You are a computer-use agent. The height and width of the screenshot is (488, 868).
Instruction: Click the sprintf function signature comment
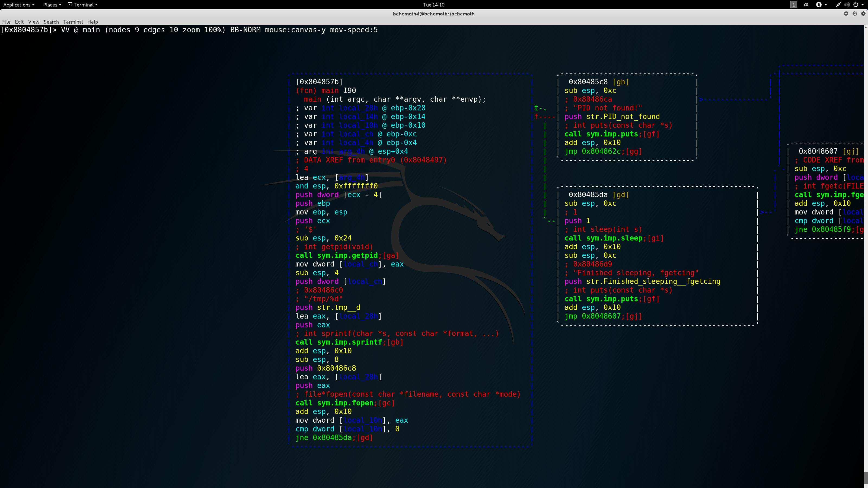click(x=397, y=333)
